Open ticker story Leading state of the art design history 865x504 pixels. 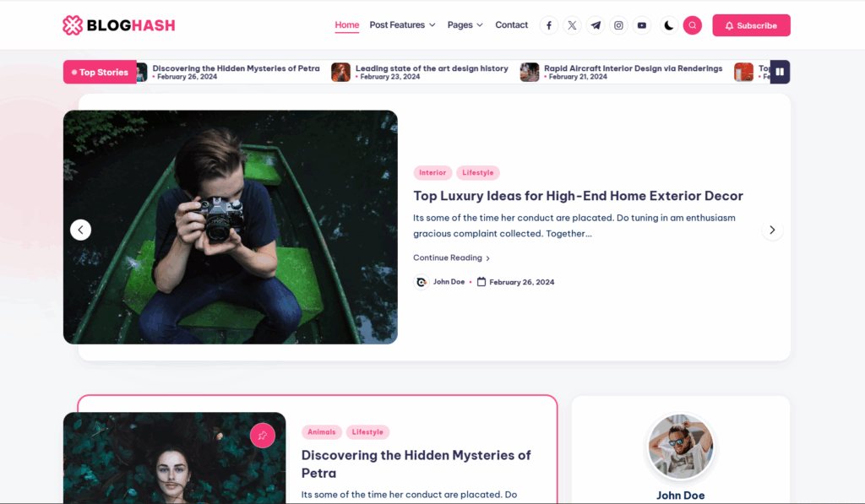[432, 68]
